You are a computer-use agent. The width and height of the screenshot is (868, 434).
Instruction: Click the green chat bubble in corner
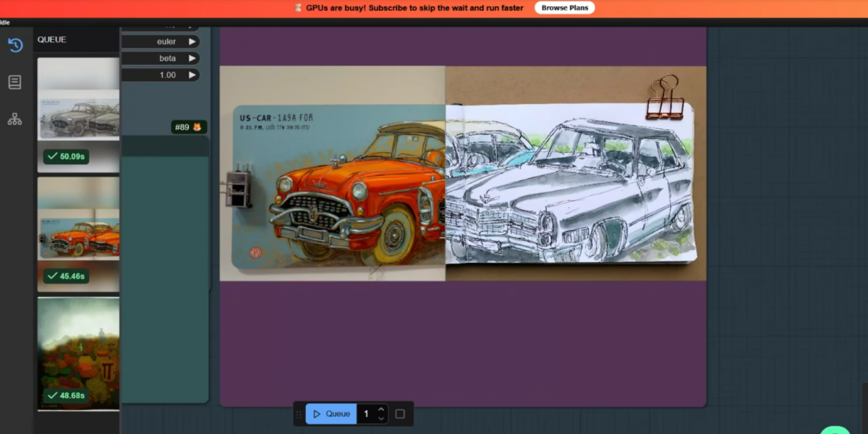(836, 430)
